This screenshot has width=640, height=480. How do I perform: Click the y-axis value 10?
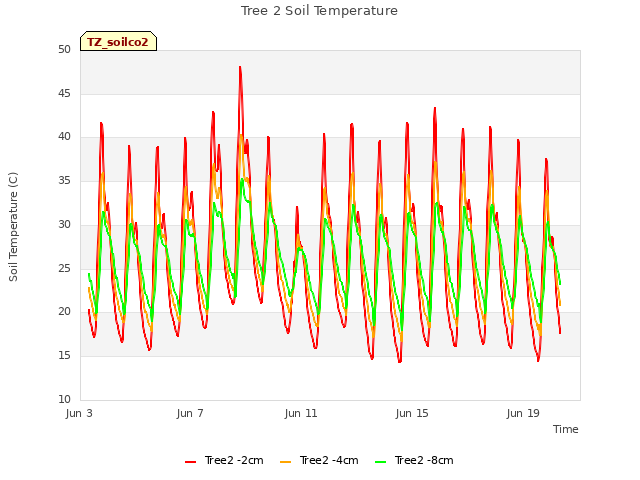pos(64,399)
